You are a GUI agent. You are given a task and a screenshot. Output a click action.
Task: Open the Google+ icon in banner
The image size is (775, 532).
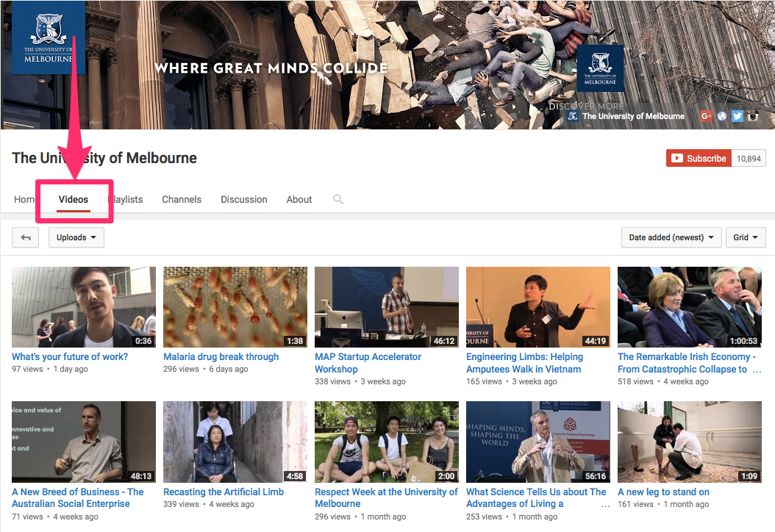pyautogui.click(x=707, y=116)
